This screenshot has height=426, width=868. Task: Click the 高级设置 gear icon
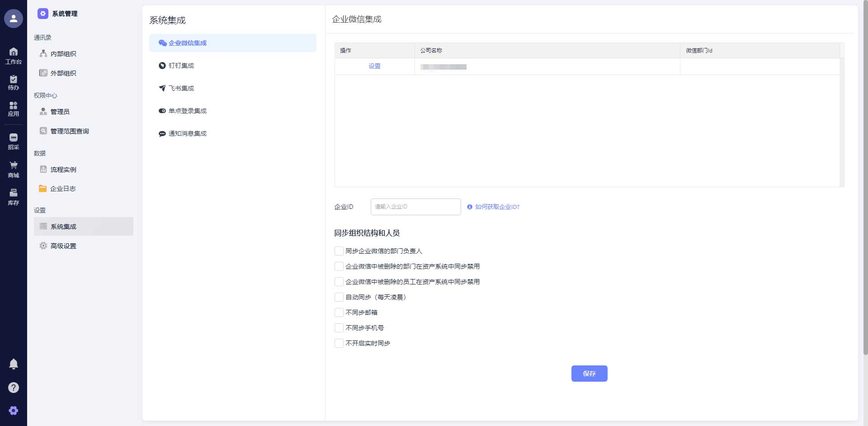click(x=43, y=246)
